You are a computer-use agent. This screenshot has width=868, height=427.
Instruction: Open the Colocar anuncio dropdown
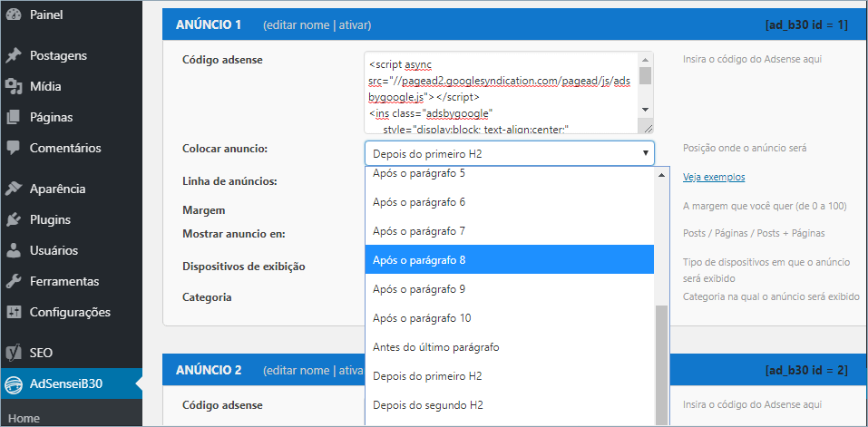click(510, 153)
